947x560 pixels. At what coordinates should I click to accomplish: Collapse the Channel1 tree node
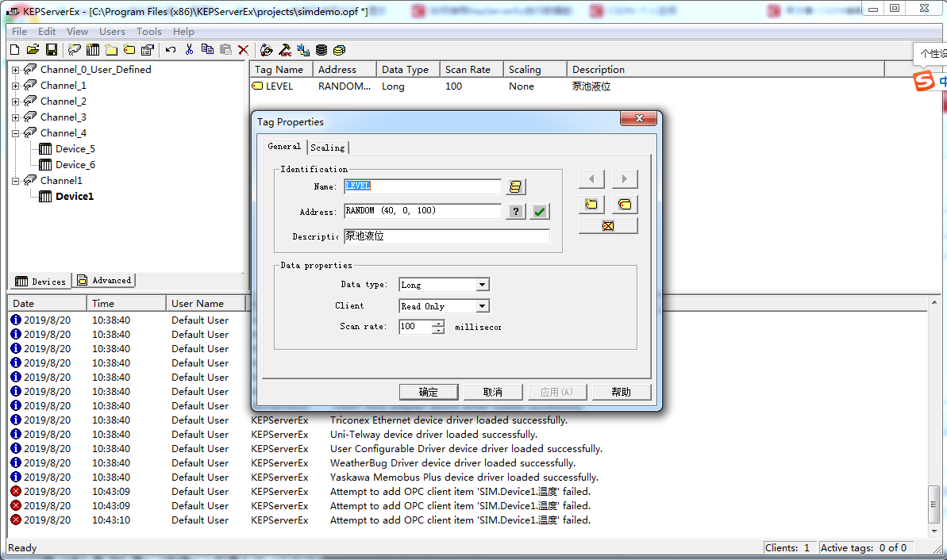(16, 181)
